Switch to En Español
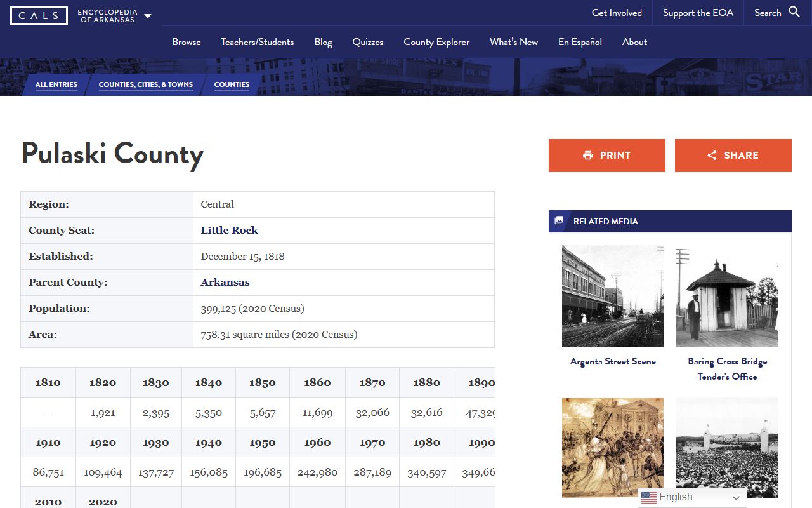The width and height of the screenshot is (812, 508). tap(580, 42)
